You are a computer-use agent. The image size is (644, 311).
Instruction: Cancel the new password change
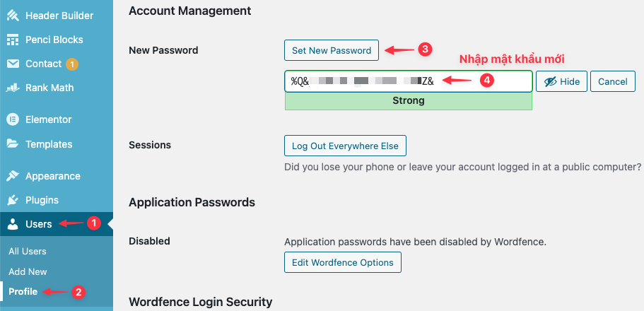tap(613, 81)
